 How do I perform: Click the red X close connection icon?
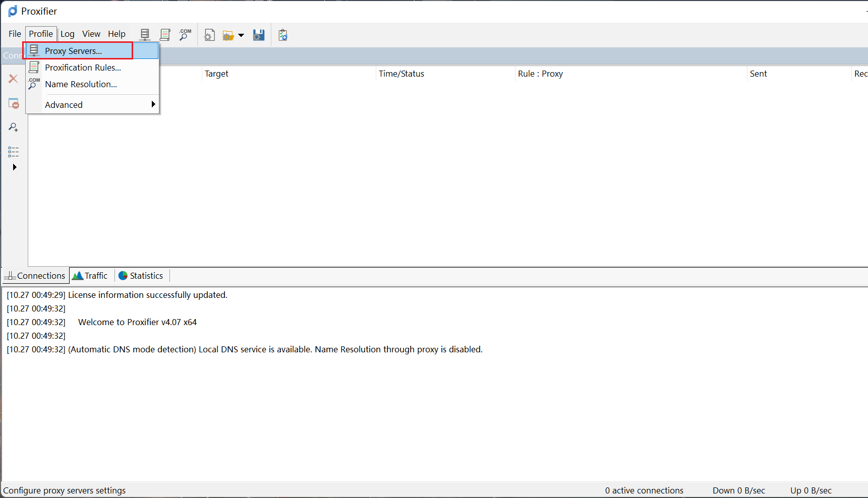coord(14,79)
